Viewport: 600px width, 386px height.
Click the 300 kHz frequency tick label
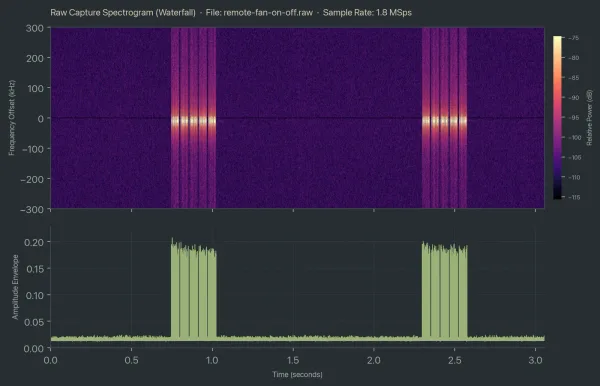click(34, 28)
